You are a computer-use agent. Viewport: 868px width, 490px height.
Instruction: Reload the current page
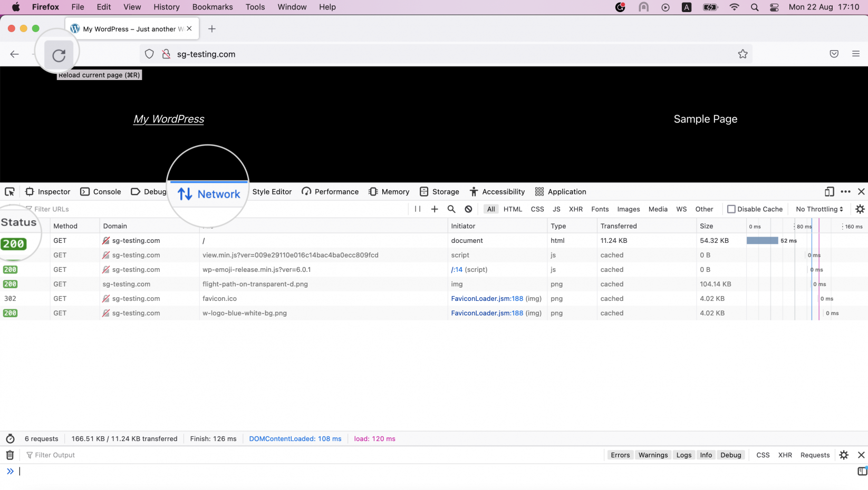(59, 55)
